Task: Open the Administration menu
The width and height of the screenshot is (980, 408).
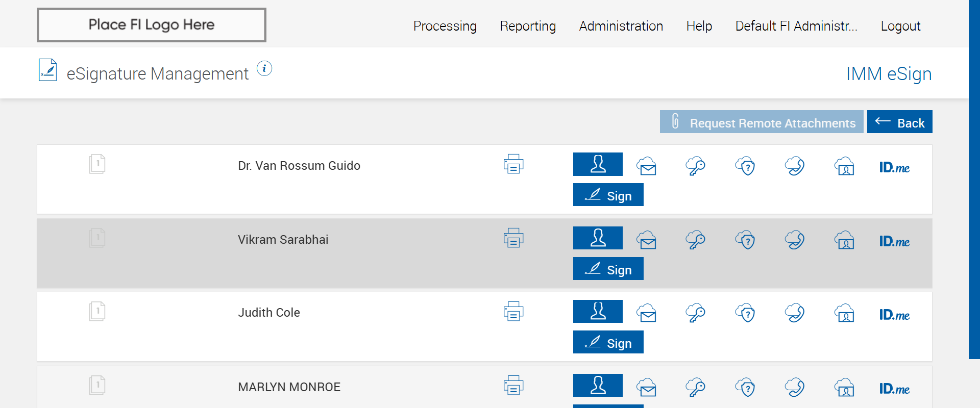Action: 621,26
